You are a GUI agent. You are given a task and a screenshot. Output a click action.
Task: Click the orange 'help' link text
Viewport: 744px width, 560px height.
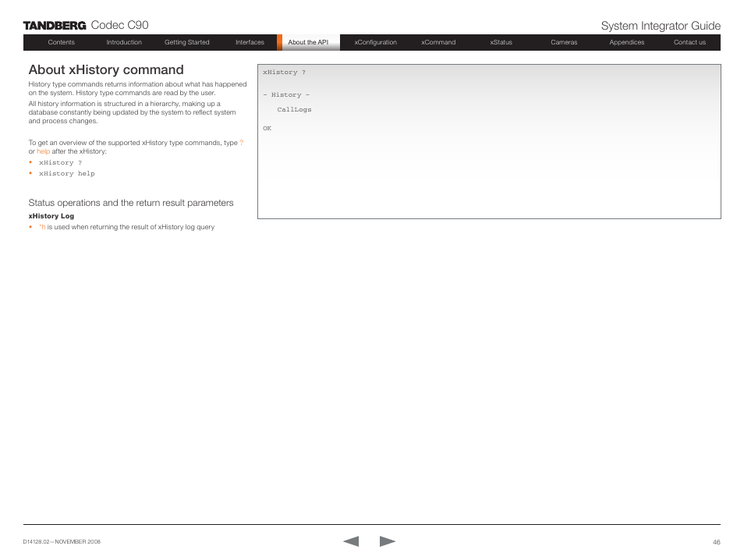tap(43, 151)
